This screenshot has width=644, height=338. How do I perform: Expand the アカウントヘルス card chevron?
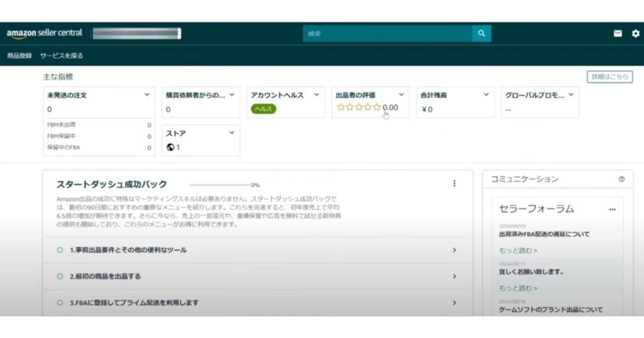tap(317, 95)
